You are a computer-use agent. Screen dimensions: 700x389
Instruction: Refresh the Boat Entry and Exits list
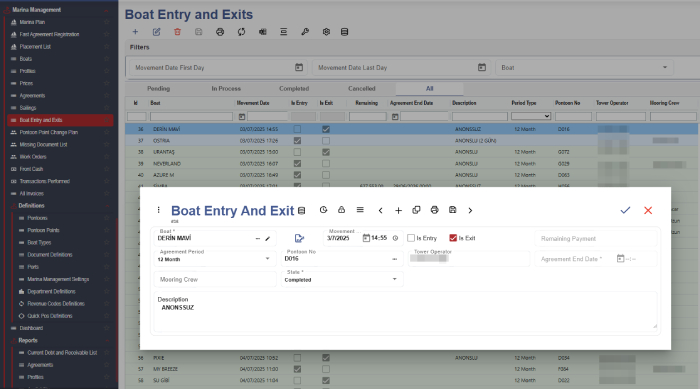[x=241, y=32]
